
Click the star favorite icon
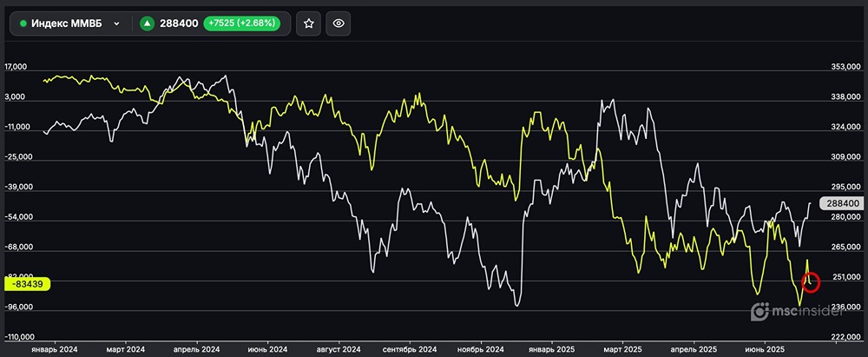[308, 23]
